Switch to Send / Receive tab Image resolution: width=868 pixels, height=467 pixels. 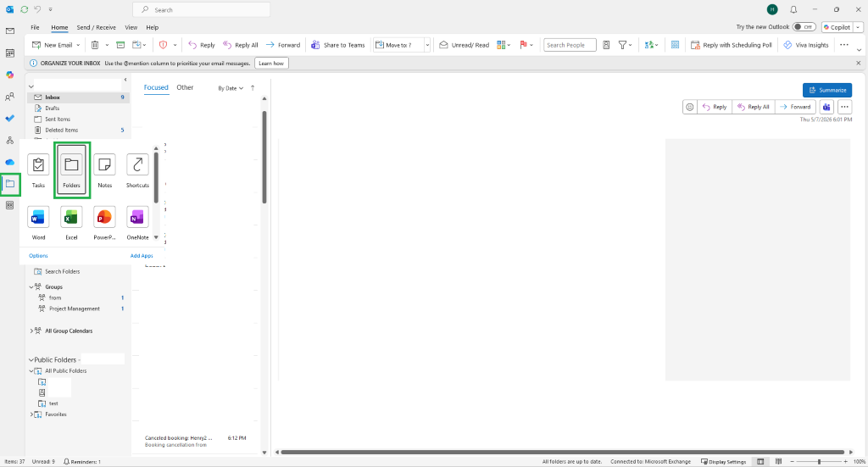(97, 27)
